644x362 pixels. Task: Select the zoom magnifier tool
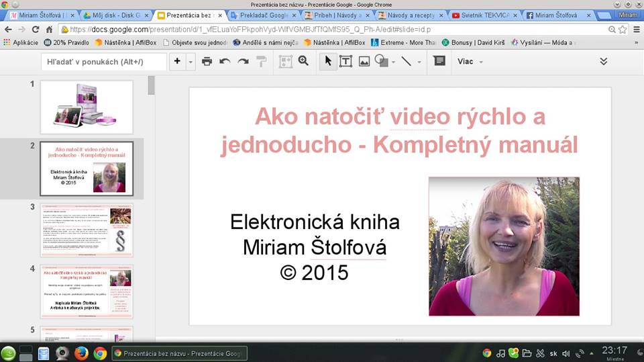tap(303, 61)
